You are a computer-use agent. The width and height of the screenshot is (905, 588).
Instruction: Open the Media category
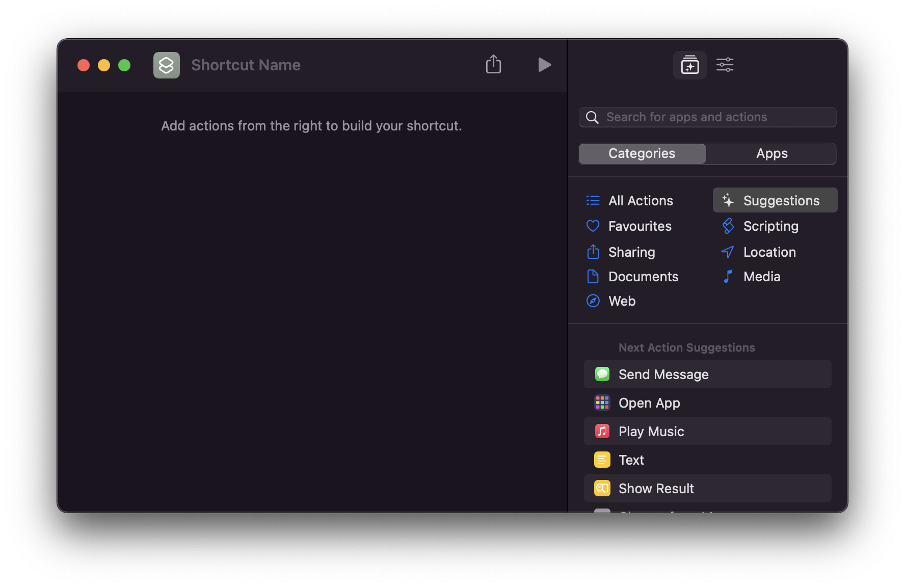tap(761, 277)
